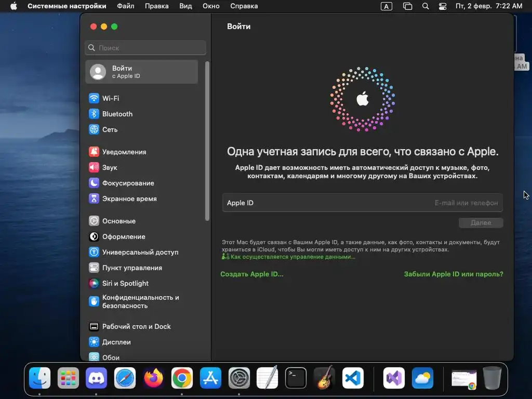Open Control Center in menu bar
Screen dimensions: 532x399
click(443, 6)
